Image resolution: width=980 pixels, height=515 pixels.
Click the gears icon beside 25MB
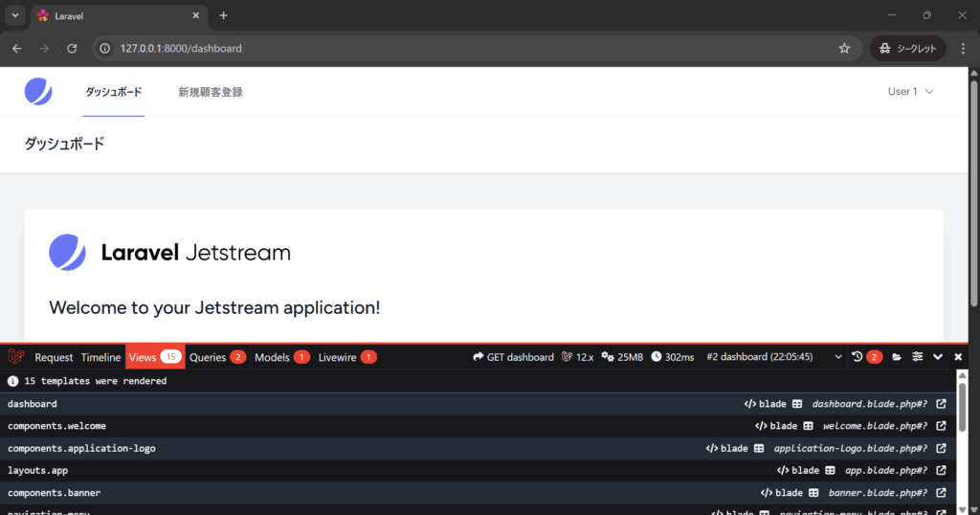pyautogui.click(x=608, y=356)
